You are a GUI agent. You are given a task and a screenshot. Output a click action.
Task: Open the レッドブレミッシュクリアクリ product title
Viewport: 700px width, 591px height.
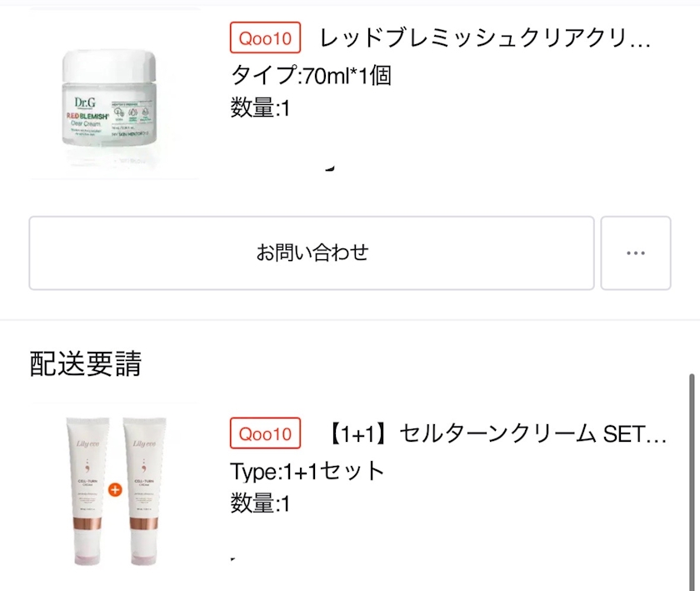[485, 38]
